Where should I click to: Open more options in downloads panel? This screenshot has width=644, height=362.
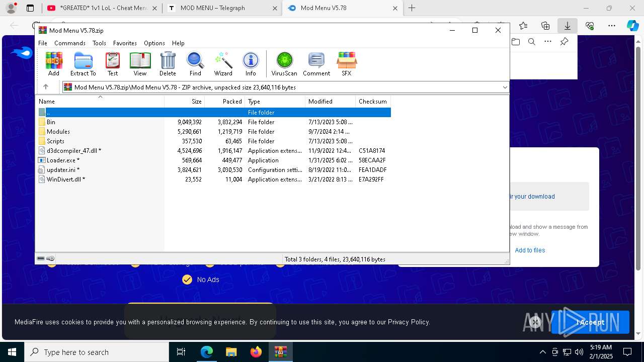(x=548, y=42)
